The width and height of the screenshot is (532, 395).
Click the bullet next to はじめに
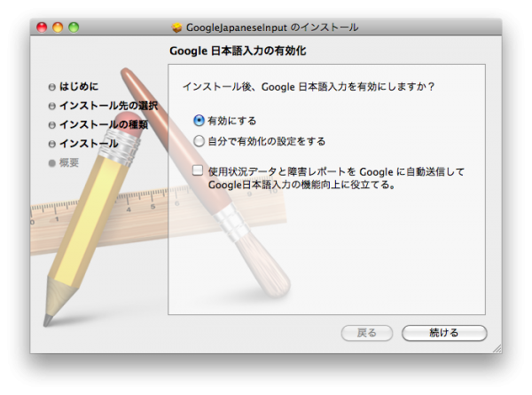(52, 87)
